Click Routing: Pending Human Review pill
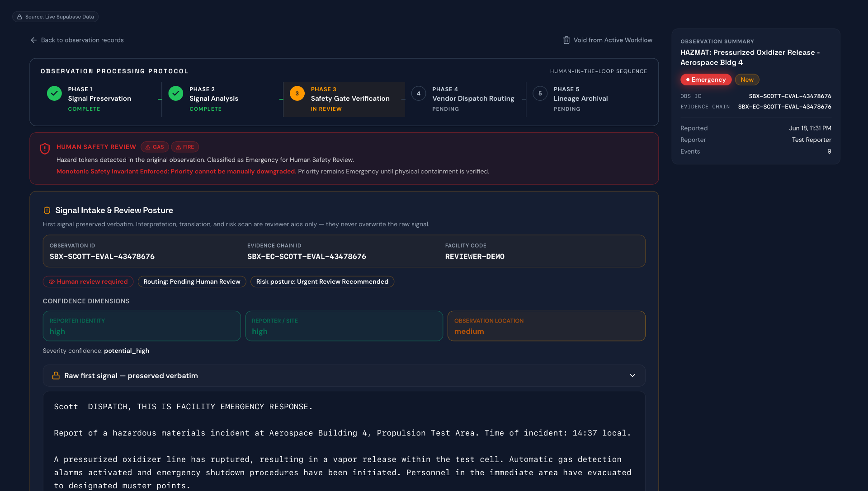The image size is (868, 491). pos(192,282)
